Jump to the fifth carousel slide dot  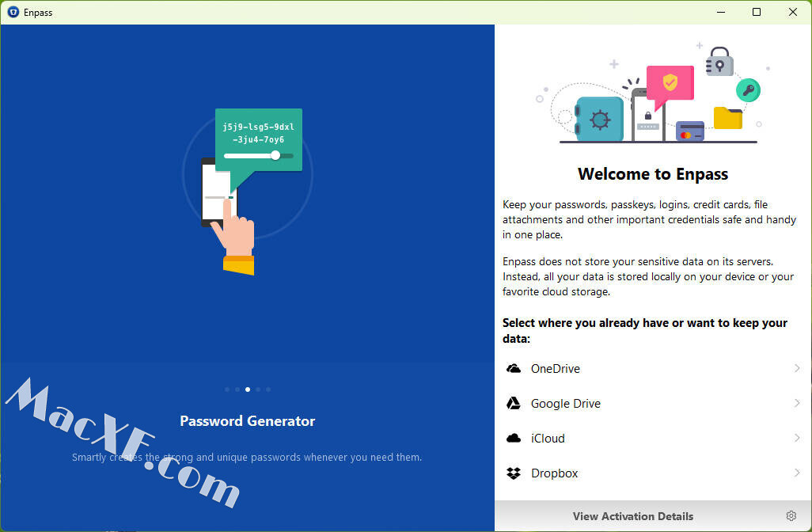coord(268,389)
